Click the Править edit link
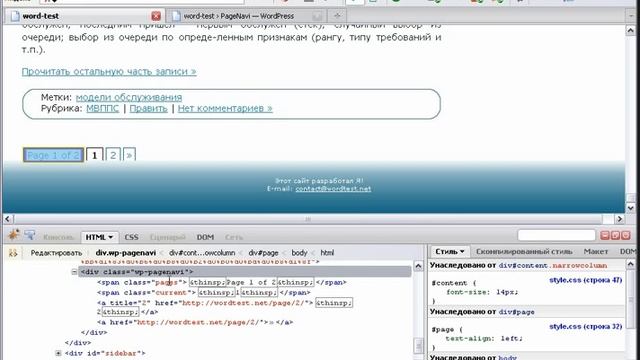640x360 pixels. click(149, 109)
